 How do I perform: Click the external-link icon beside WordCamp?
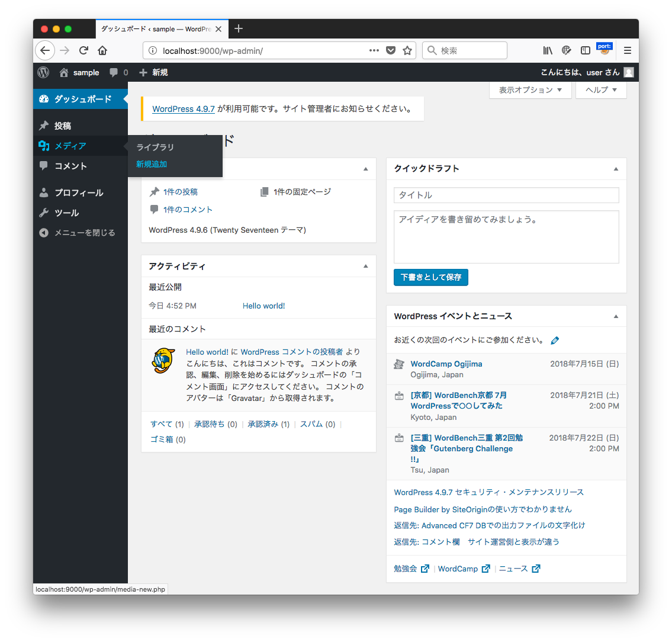(485, 569)
